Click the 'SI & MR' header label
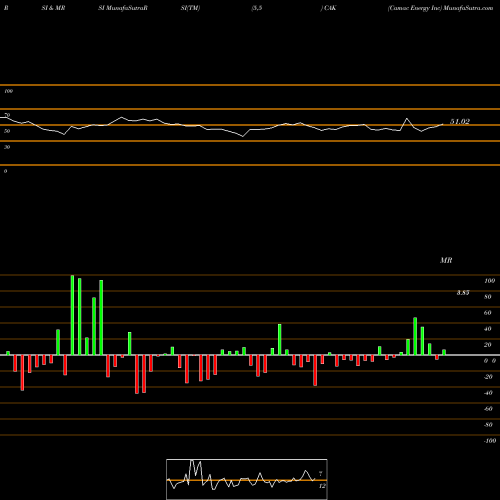 53,8
